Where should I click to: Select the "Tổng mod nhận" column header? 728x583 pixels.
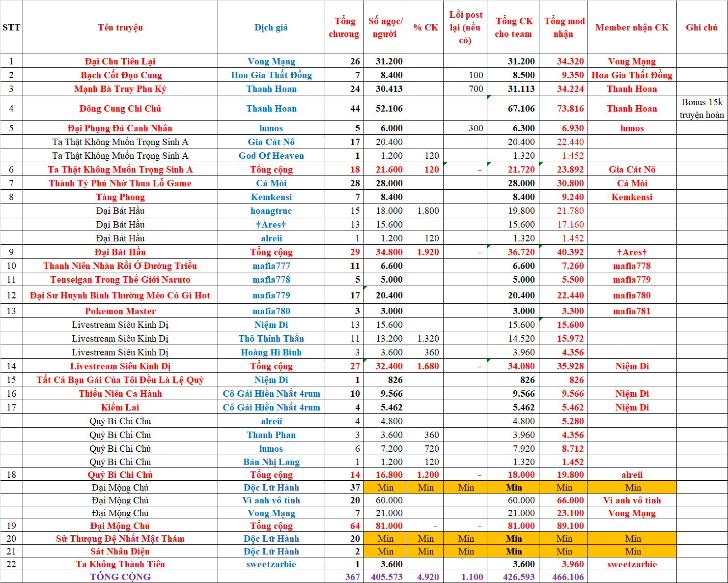[x=564, y=28]
